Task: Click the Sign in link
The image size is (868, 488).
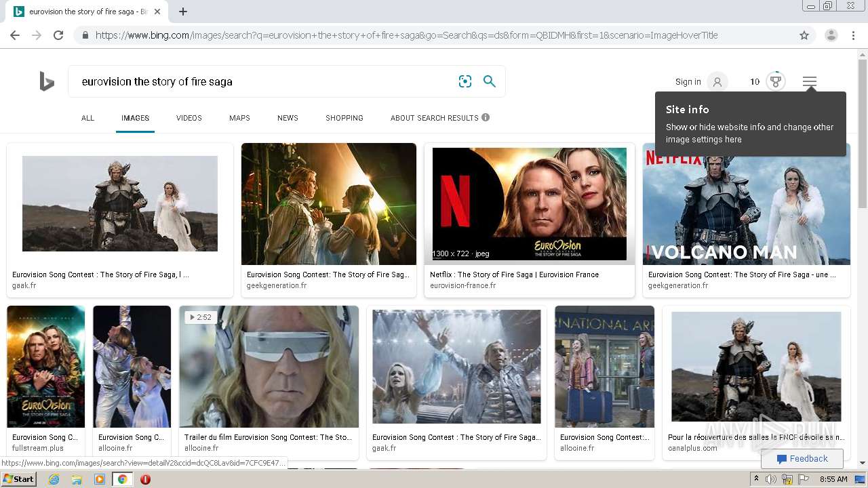Action: pyautogui.click(x=688, y=82)
